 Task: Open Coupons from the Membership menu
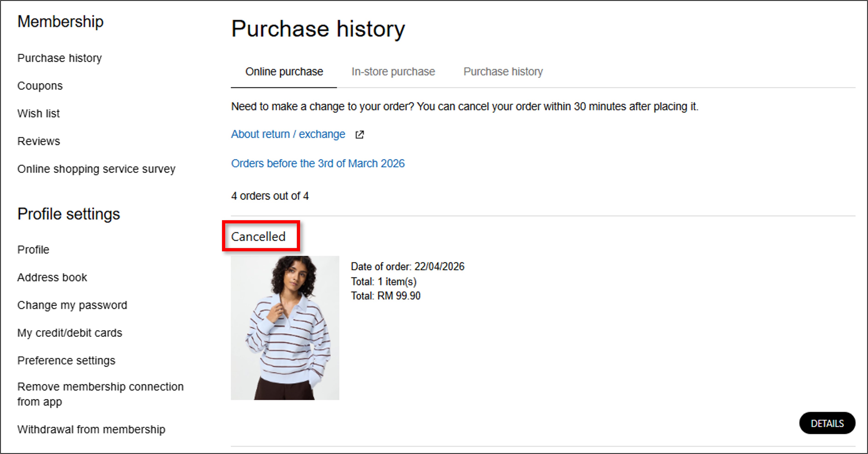[x=40, y=86]
